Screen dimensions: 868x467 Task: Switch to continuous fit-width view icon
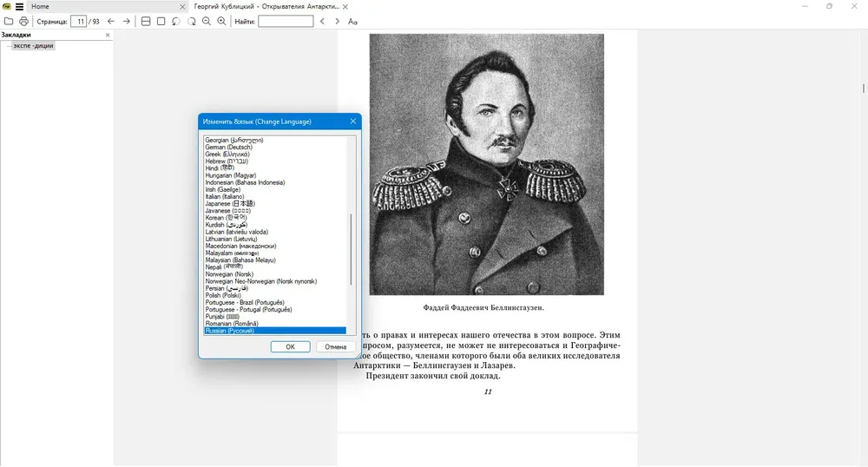[x=146, y=21]
